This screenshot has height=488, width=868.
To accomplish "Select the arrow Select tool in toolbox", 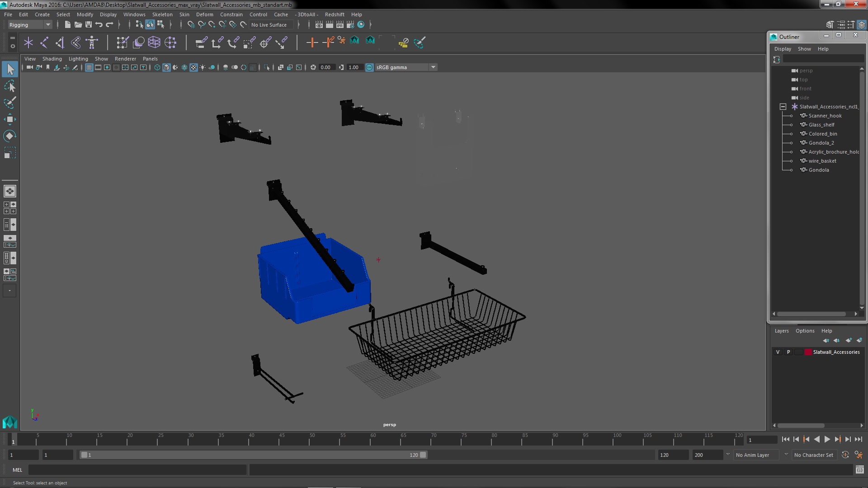I will click(x=10, y=69).
